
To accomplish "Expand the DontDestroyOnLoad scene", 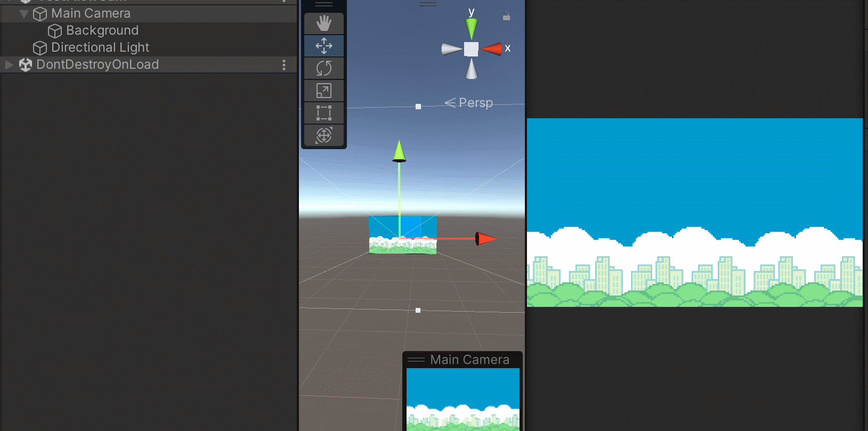I will 9,64.
